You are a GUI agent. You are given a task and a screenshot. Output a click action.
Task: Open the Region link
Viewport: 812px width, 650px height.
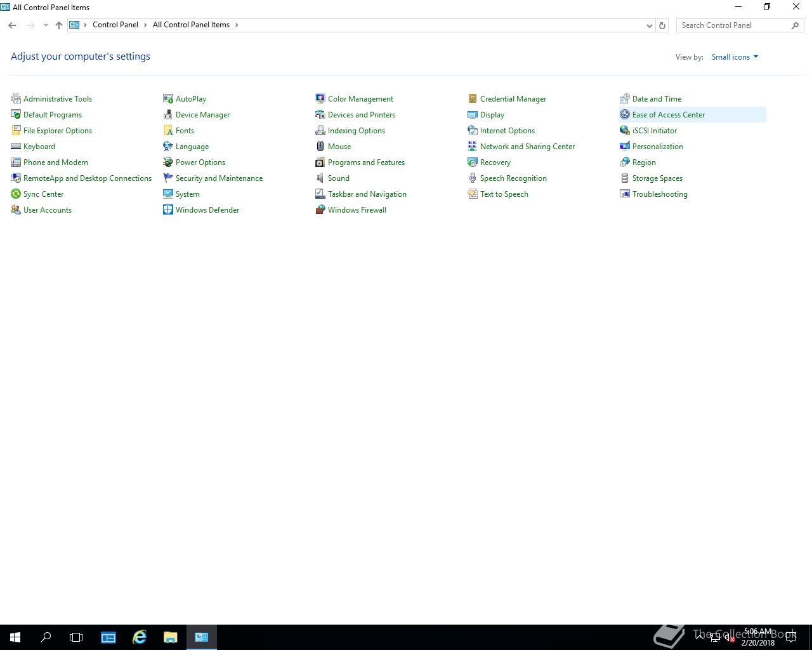(644, 162)
